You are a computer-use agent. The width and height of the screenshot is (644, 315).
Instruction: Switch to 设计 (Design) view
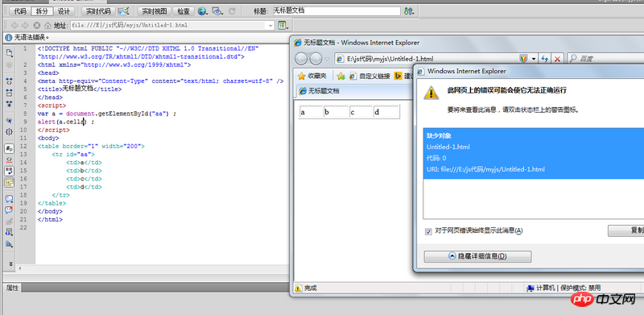pyautogui.click(x=64, y=11)
